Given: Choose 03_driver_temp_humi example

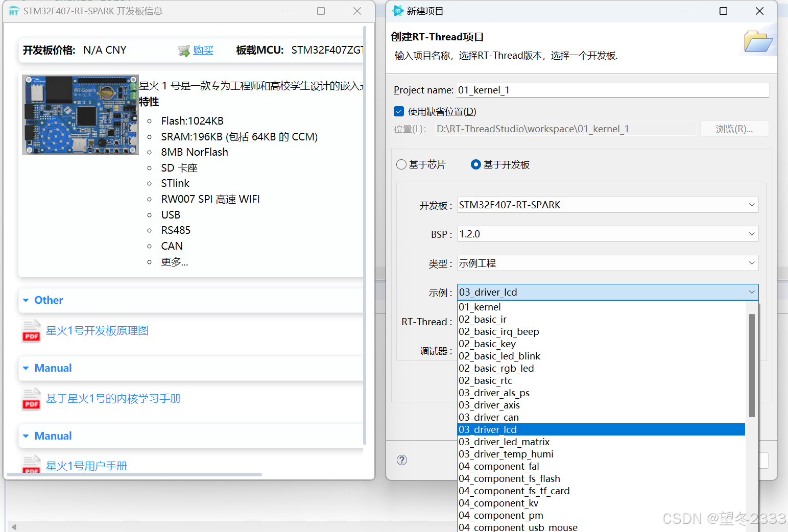Looking at the screenshot, I should [601, 454].
